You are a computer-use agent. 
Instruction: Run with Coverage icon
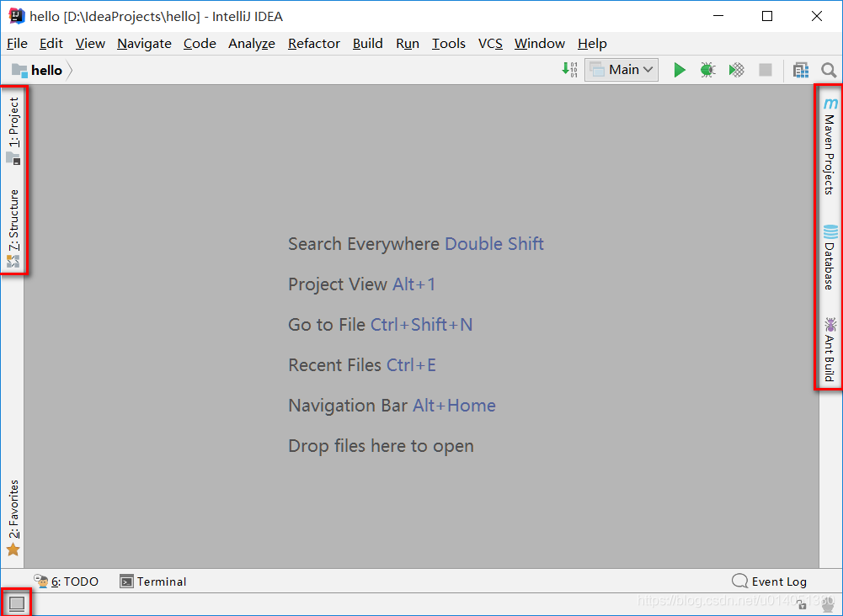tap(737, 70)
